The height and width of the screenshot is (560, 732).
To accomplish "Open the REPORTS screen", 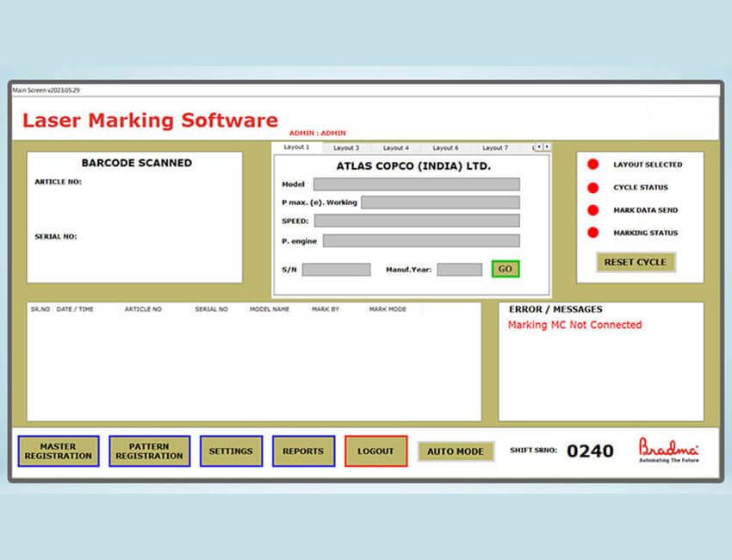I will [303, 451].
